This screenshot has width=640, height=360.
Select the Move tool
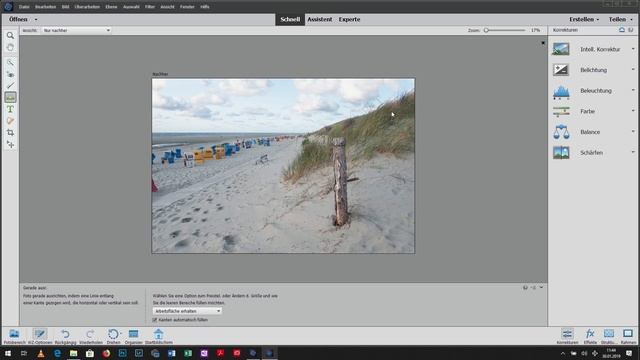click(10, 144)
